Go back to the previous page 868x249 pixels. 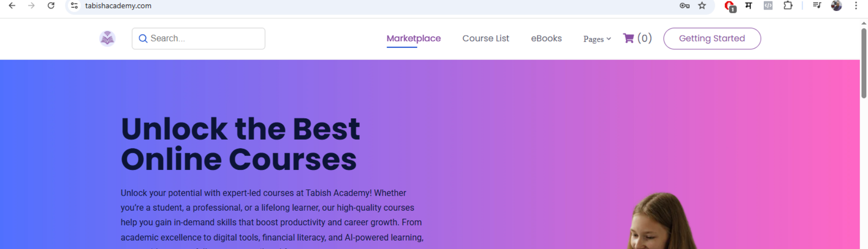click(12, 5)
